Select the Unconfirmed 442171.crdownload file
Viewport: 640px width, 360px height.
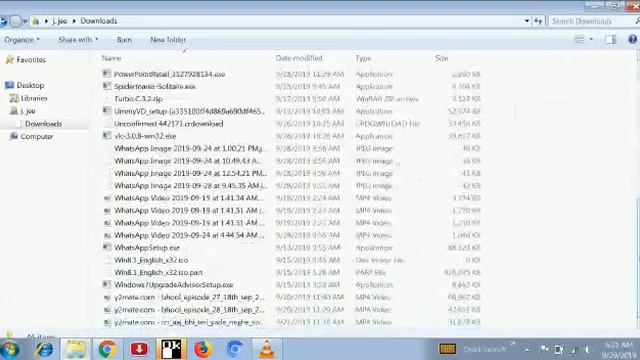169,124
